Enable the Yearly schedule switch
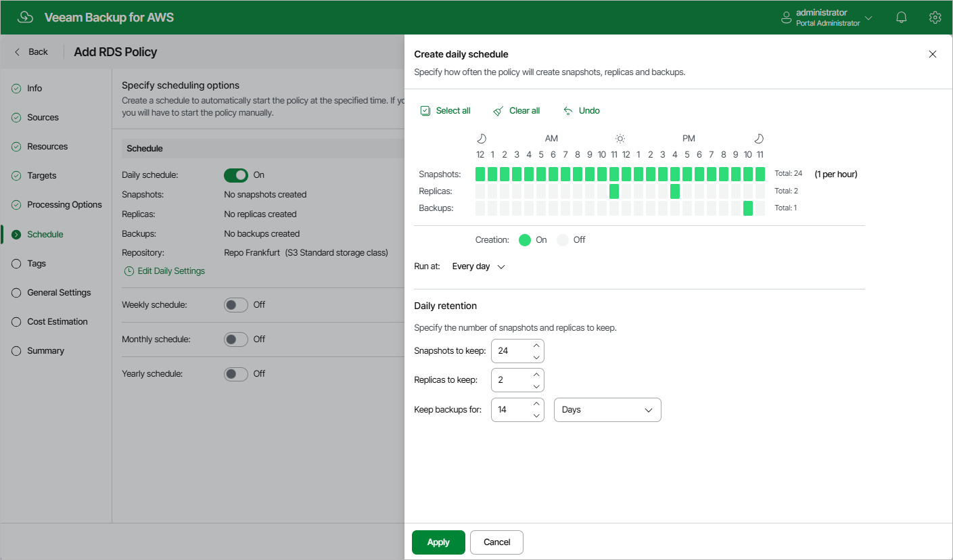Image resolution: width=953 pixels, height=560 pixels. pyautogui.click(x=236, y=374)
